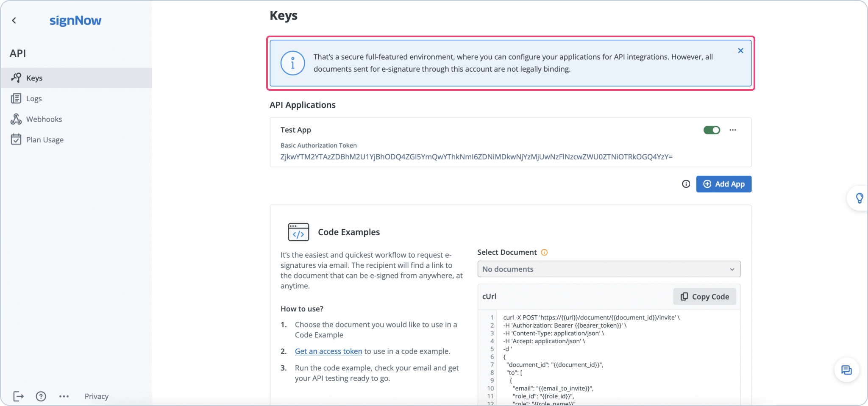Toggle the Test App switch off

point(712,130)
